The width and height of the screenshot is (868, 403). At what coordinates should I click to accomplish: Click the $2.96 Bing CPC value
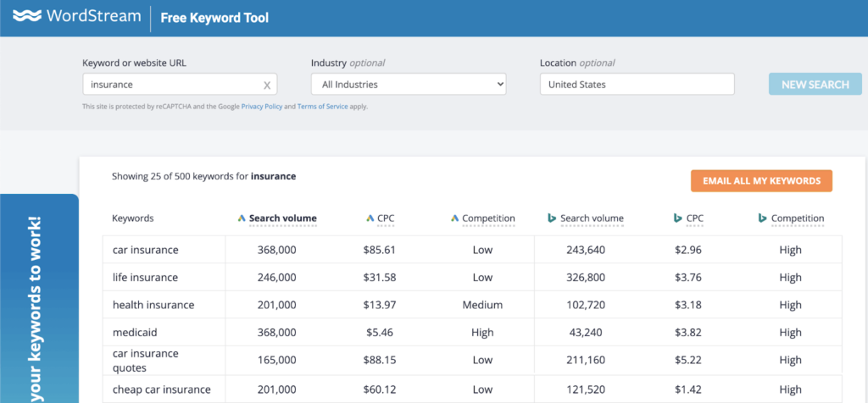(x=688, y=250)
